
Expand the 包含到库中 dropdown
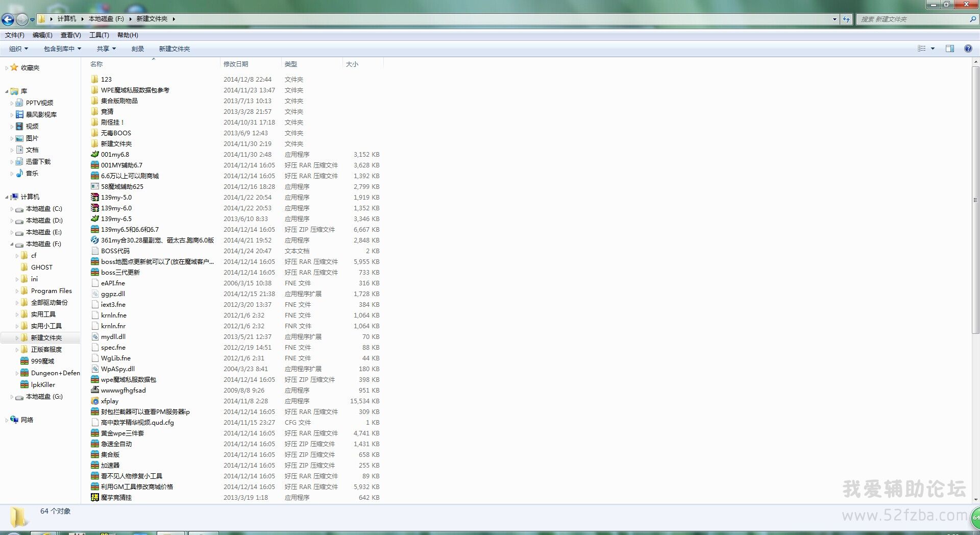(62, 49)
